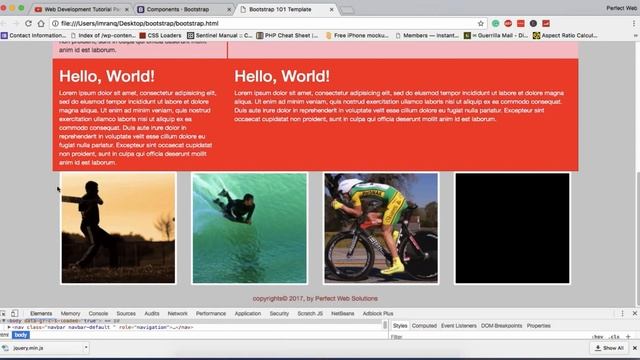The width and height of the screenshot is (640, 360).
Task: Follow the Perfect Web Solutions footer link
Action: pos(346,298)
